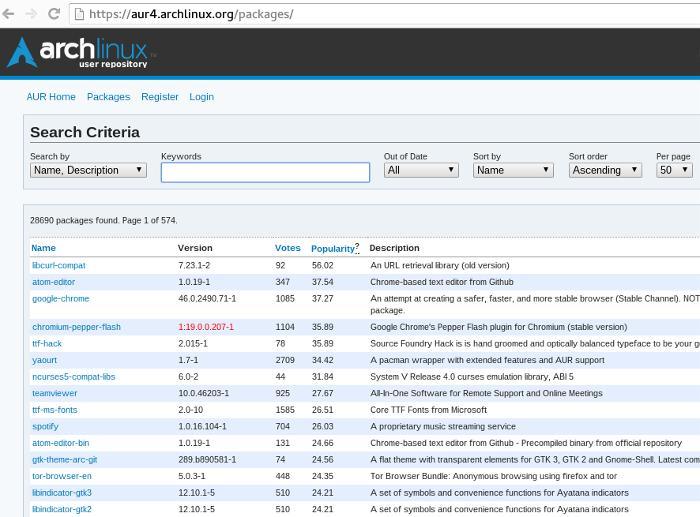
Task: Open the ncurses5-compat-libs package link
Action: click(x=74, y=377)
